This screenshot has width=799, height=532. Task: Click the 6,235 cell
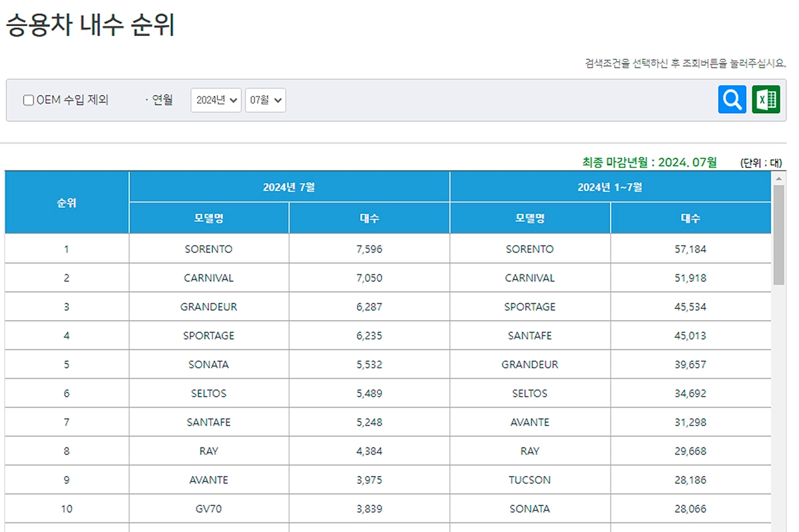[x=370, y=336]
